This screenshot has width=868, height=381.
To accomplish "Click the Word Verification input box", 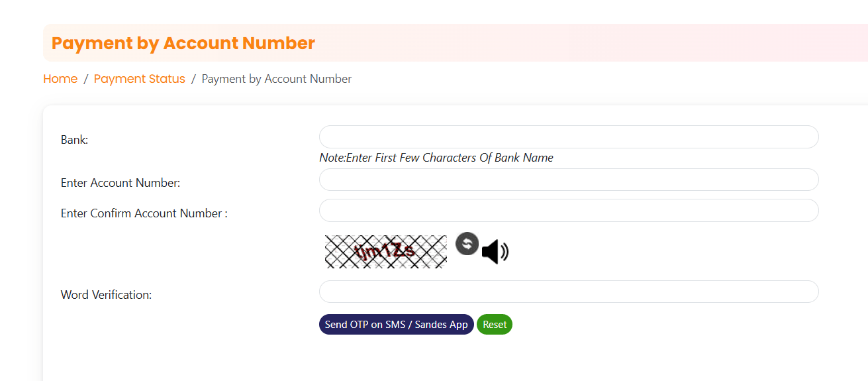I will tap(569, 292).
